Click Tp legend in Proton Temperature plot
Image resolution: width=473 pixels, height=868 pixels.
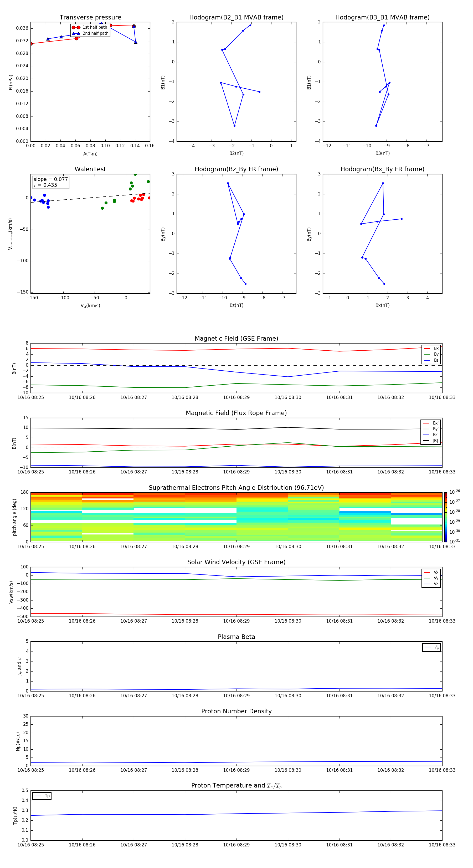(x=42, y=796)
